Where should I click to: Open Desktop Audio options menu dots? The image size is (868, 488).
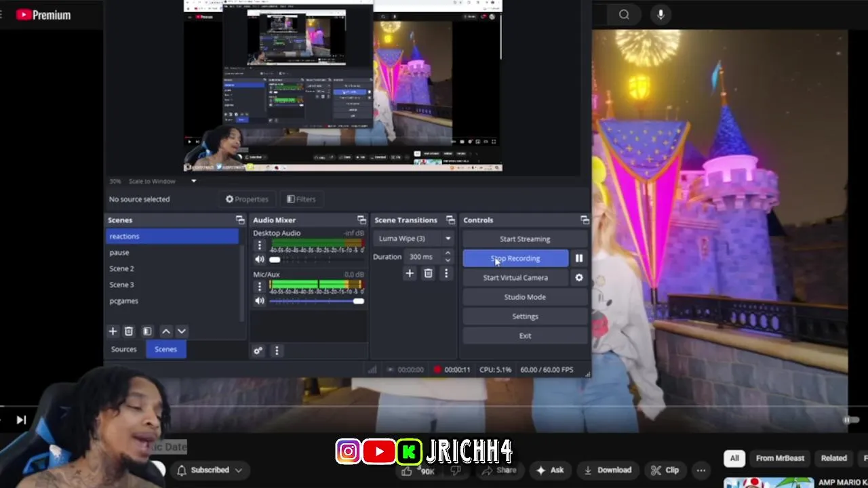pos(259,246)
